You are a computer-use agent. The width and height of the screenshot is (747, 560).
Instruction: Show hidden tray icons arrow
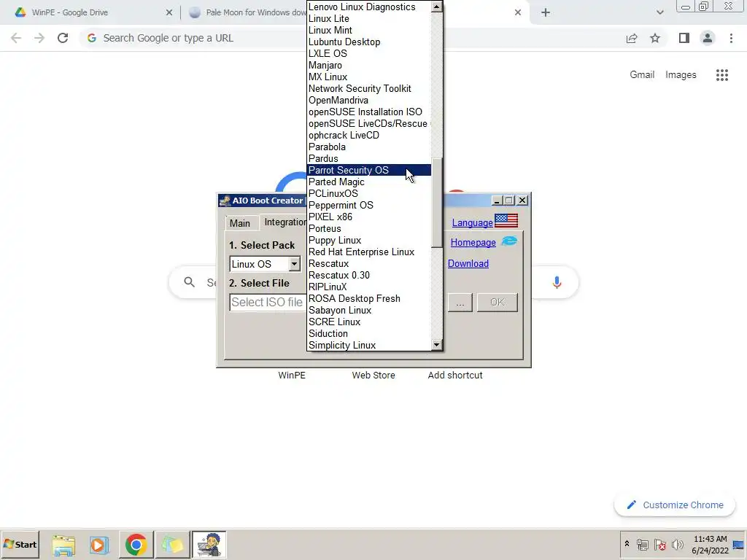627,543
